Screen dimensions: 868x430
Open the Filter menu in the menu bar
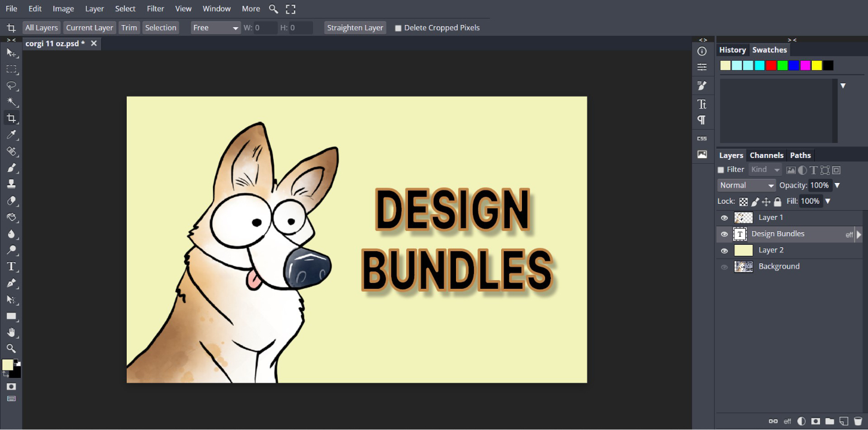(x=155, y=9)
